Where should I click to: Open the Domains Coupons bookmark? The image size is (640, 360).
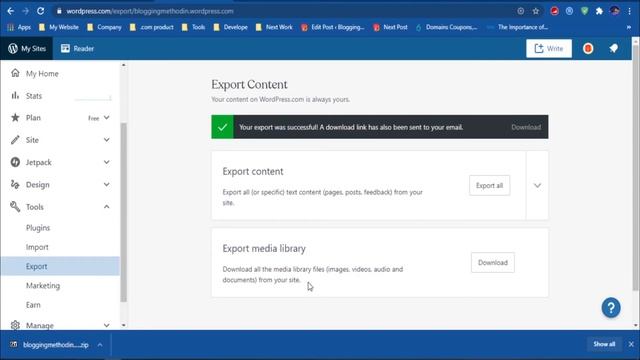pyautogui.click(x=446, y=27)
